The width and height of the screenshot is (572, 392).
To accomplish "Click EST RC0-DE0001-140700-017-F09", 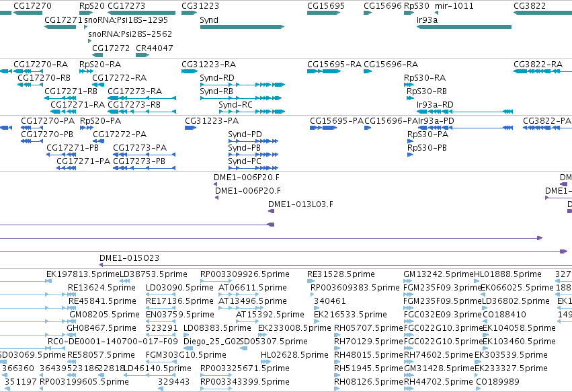I will tap(113, 342).
